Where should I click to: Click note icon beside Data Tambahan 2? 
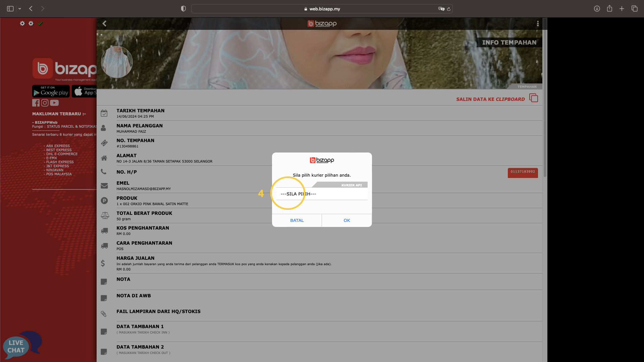pyautogui.click(x=104, y=352)
